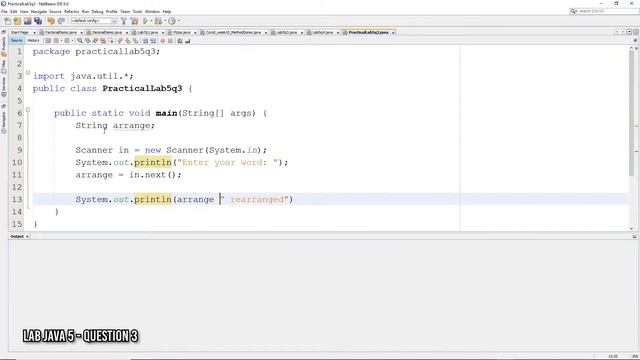The image size is (640, 360).
Task: Switch to the Start Page tab
Action: [x=20, y=32]
